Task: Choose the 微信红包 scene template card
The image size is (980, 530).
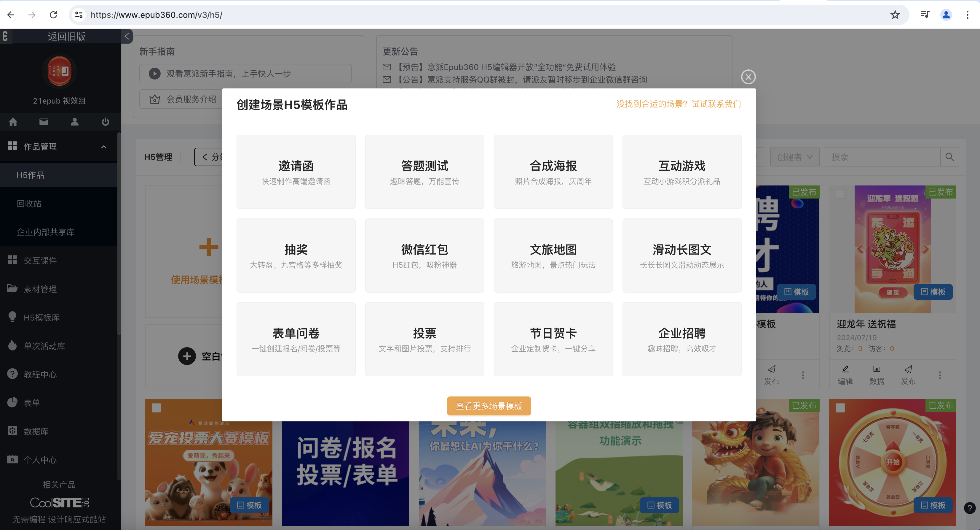Action: tap(424, 255)
